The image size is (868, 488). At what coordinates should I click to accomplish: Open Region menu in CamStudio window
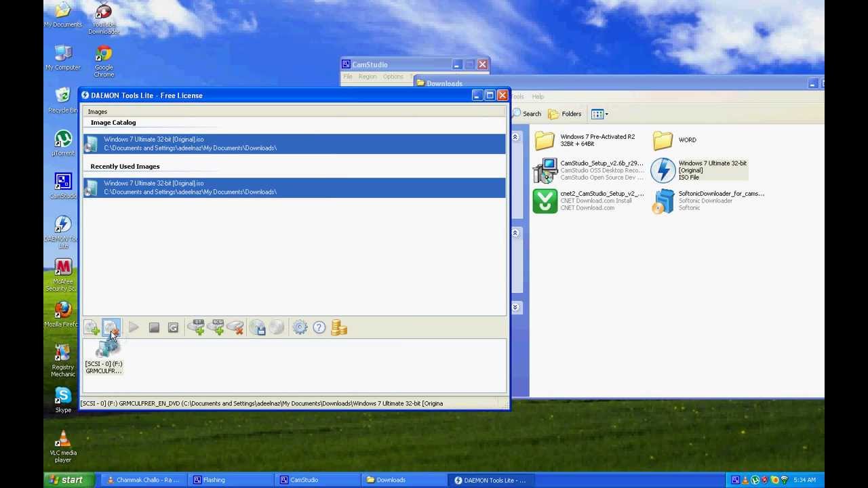367,77
